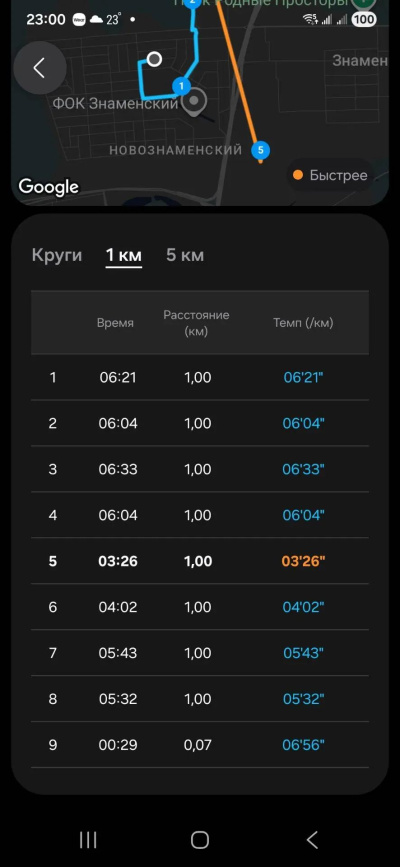Tap the ФОК Знаменский location pin
This screenshot has width=400, height=867.
click(x=194, y=103)
